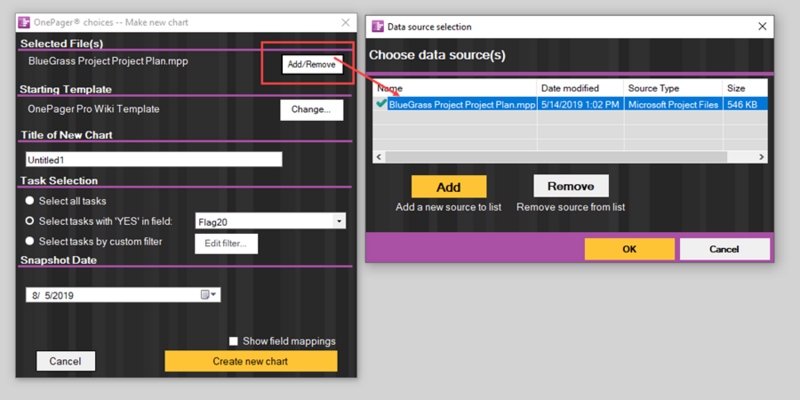Click the horizontal scrollbar thumb in list
Screen dimensions: 800x400
point(556,157)
